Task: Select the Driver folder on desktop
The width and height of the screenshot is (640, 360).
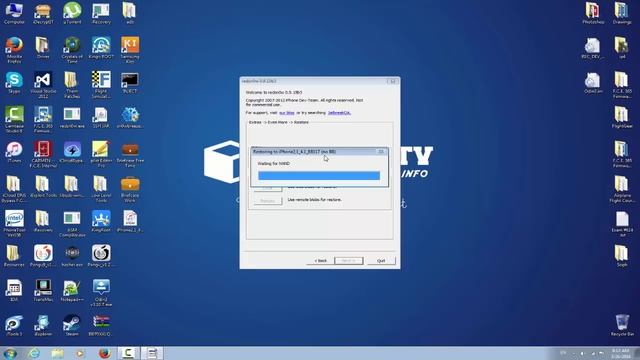Action: 43,48
